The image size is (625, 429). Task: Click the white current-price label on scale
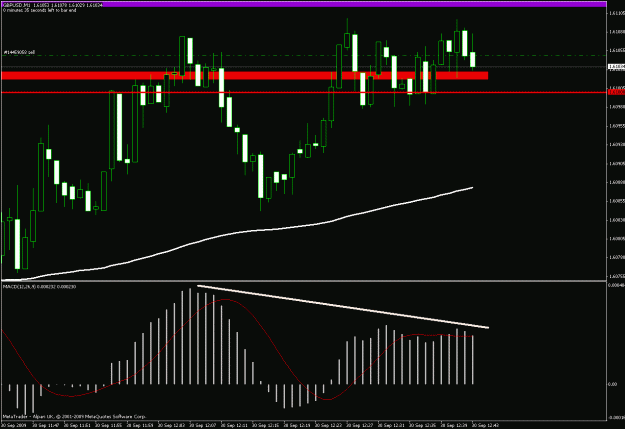coord(616,67)
